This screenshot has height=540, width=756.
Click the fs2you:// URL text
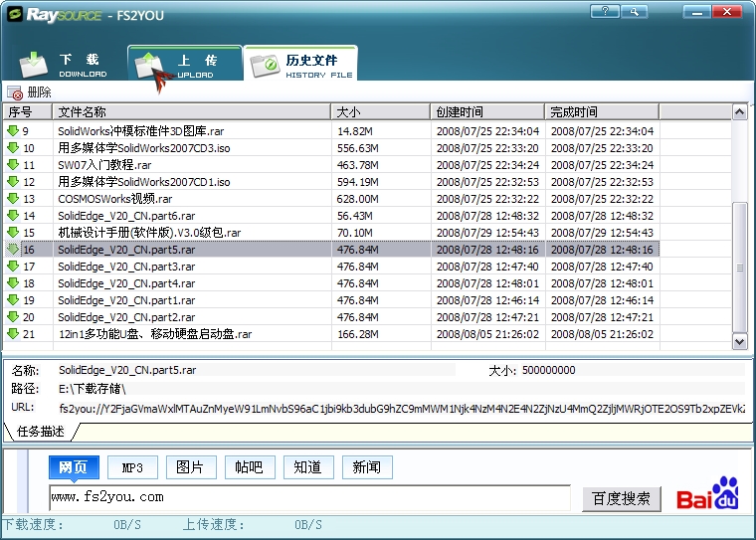point(402,409)
